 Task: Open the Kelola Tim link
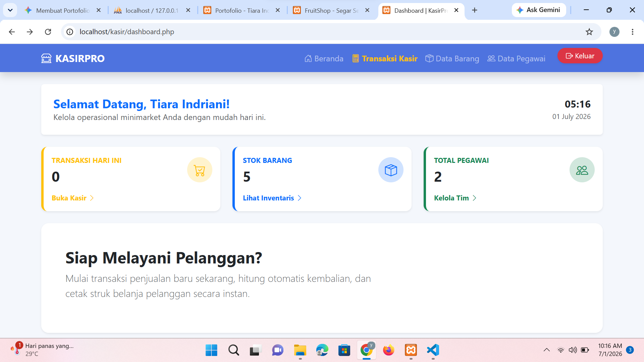pyautogui.click(x=455, y=198)
